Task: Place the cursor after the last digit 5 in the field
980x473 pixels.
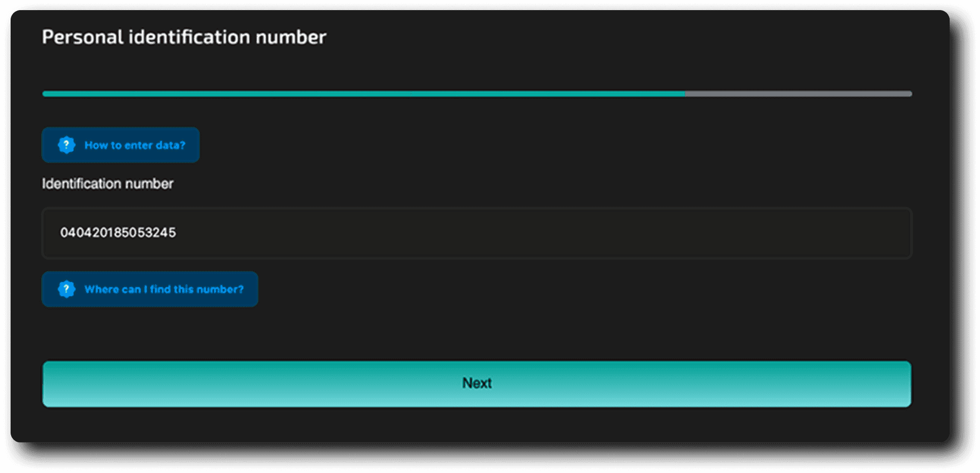Action: click(177, 233)
